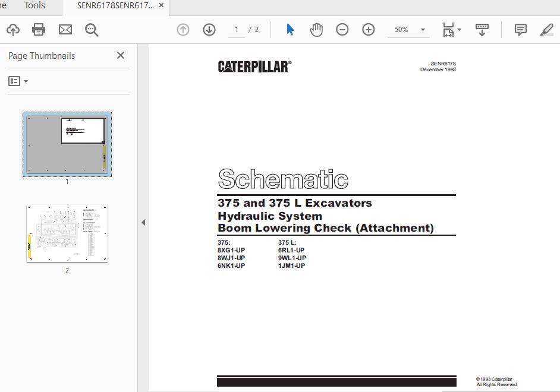The image size is (560, 392).
Task: Activate the search magnifier icon
Action: point(91,29)
